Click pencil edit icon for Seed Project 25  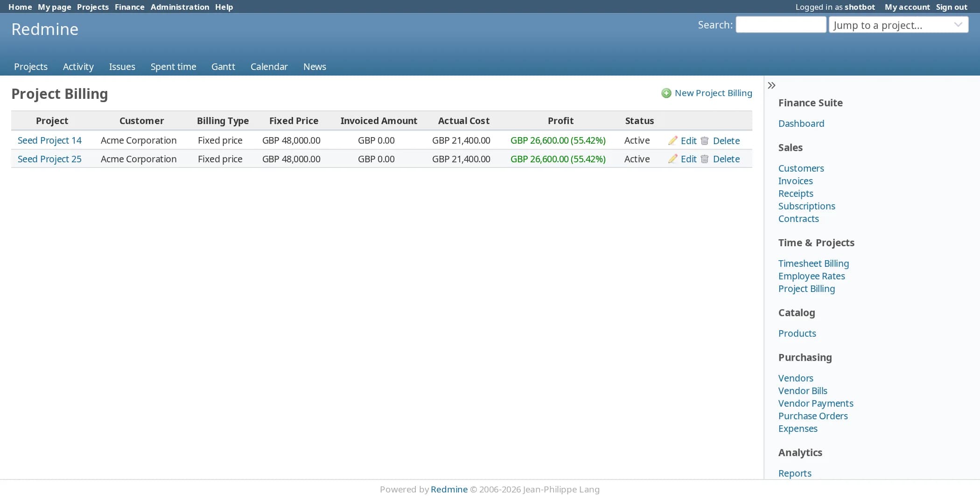(673, 159)
